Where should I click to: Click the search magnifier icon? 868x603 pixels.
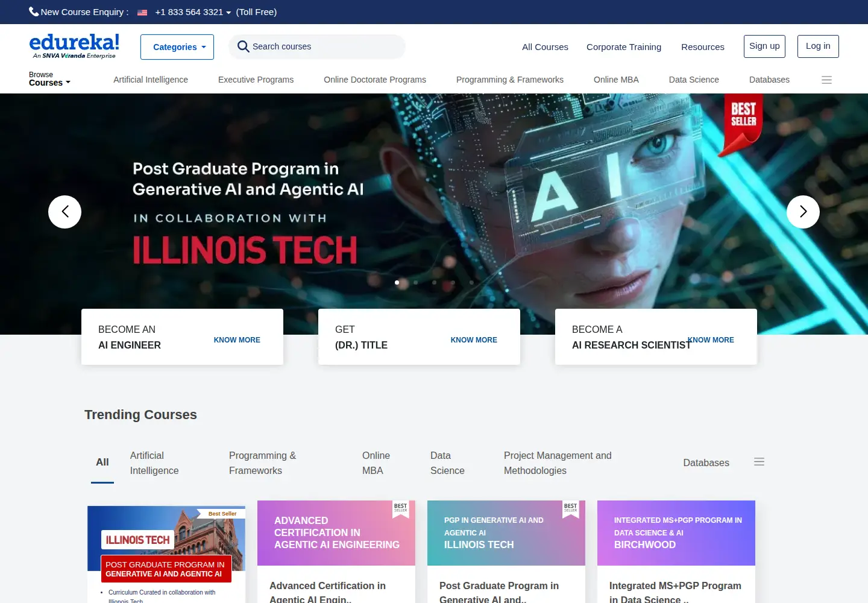243,46
